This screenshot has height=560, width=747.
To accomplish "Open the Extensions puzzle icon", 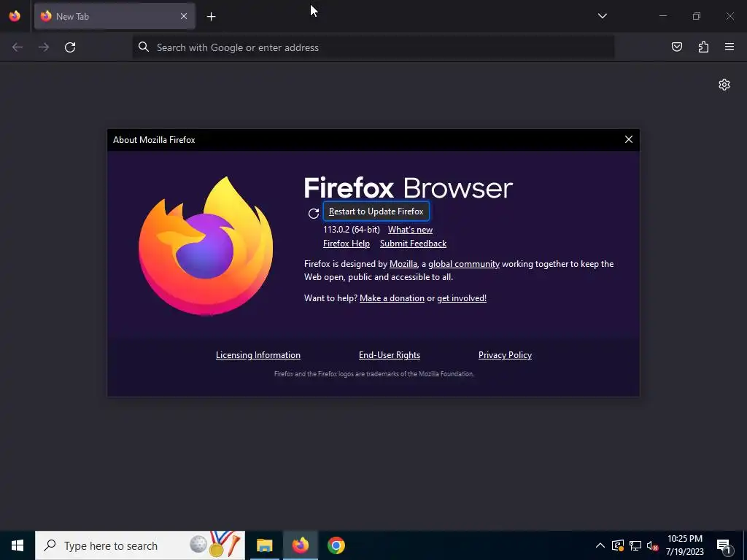I will click(703, 47).
